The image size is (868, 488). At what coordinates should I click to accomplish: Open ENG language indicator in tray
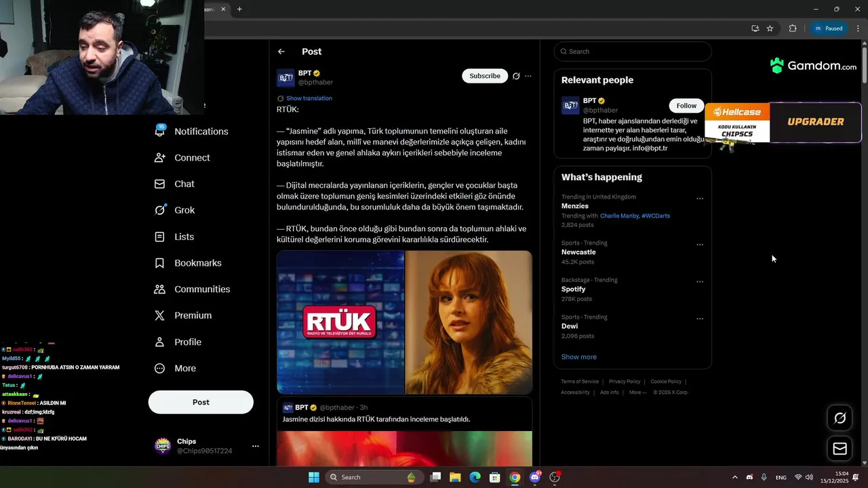[781, 477]
